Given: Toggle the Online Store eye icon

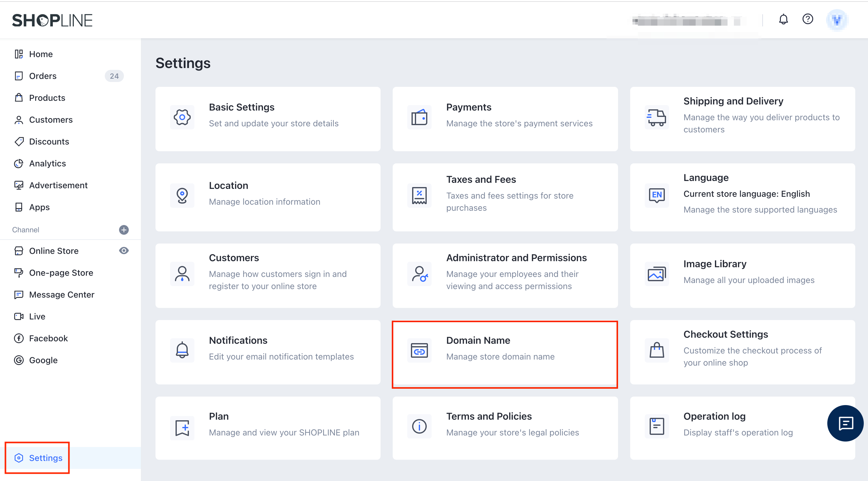Looking at the screenshot, I should tap(124, 251).
